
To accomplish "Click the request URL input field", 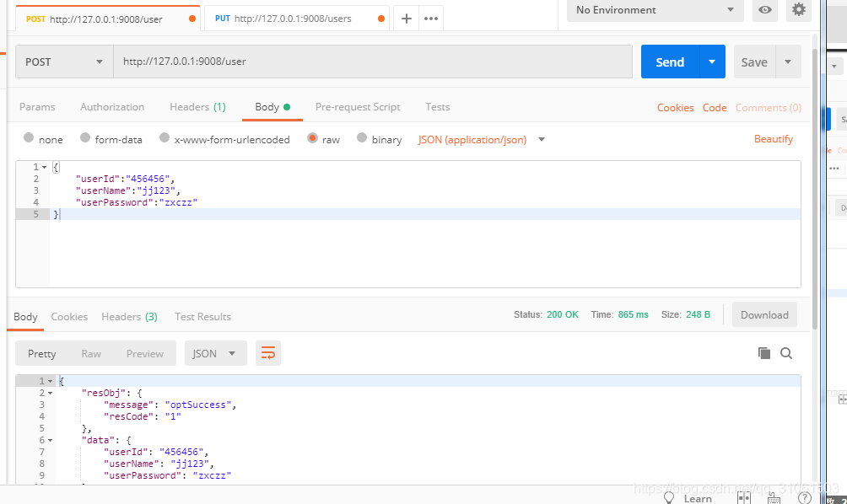I will click(x=373, y=62).
